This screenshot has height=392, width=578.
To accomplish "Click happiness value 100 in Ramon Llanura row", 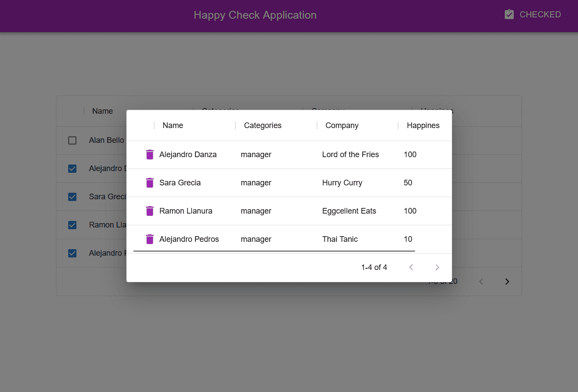I will (x=410, y=211).
